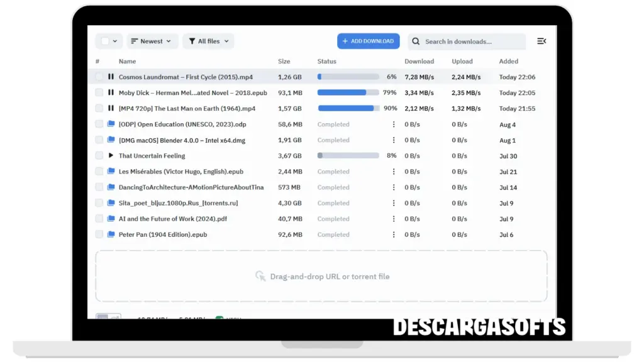The image size is (644, 362).
Task: Open three-dot menu for Les Misérables epub
Action: [x=394, y=172]
